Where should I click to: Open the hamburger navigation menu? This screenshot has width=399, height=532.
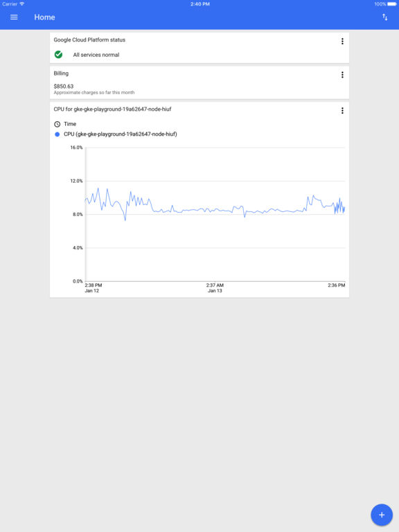[14, 17]
